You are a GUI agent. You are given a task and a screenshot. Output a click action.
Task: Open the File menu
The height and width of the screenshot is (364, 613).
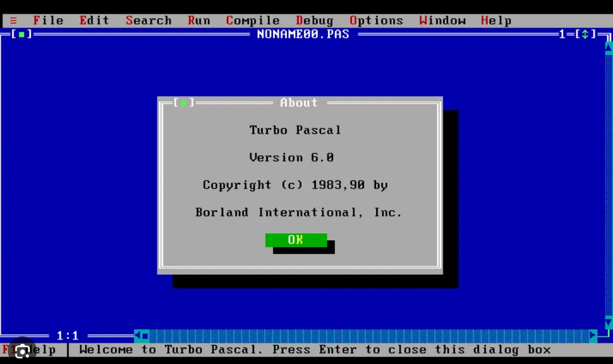(x=48, y=21)
